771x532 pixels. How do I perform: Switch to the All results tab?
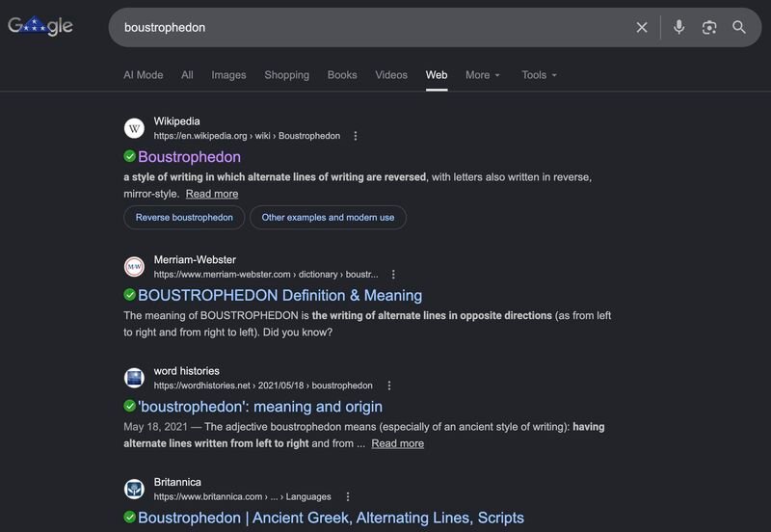(187, 75)
